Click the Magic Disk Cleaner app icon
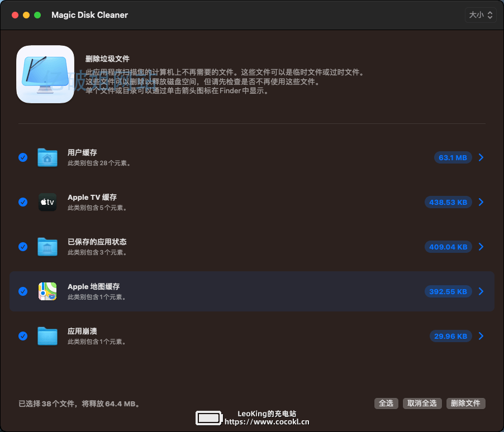The width and height of the screenshot is (504, 432). (x=45, y=74)
